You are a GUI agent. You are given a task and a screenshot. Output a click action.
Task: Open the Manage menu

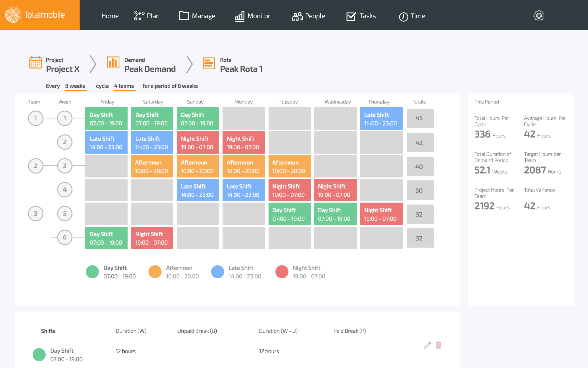pyautogui.click(x=197, y=16)
